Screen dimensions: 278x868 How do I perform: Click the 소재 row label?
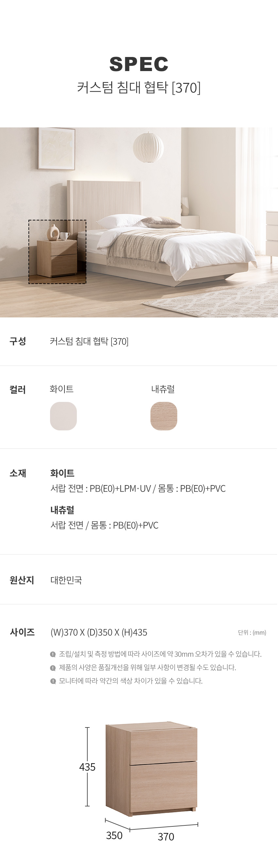click(x=18, y=473)
